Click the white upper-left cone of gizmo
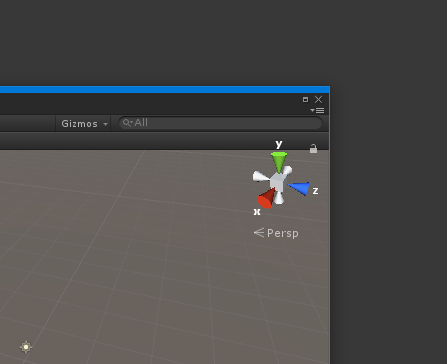Viewport: 447px width, 364px height. tap(261, 176)
